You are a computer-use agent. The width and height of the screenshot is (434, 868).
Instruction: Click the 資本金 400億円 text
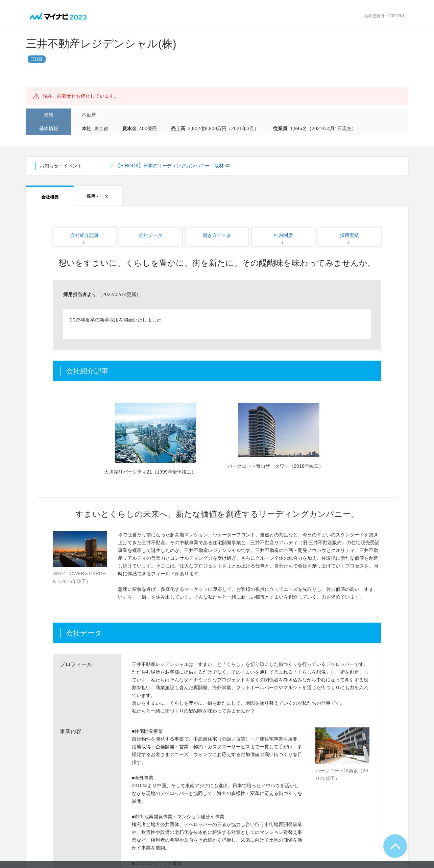coord(140,128)
